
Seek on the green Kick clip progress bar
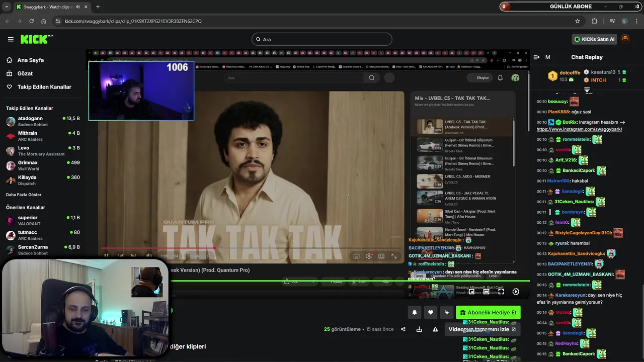pos(349,281)
